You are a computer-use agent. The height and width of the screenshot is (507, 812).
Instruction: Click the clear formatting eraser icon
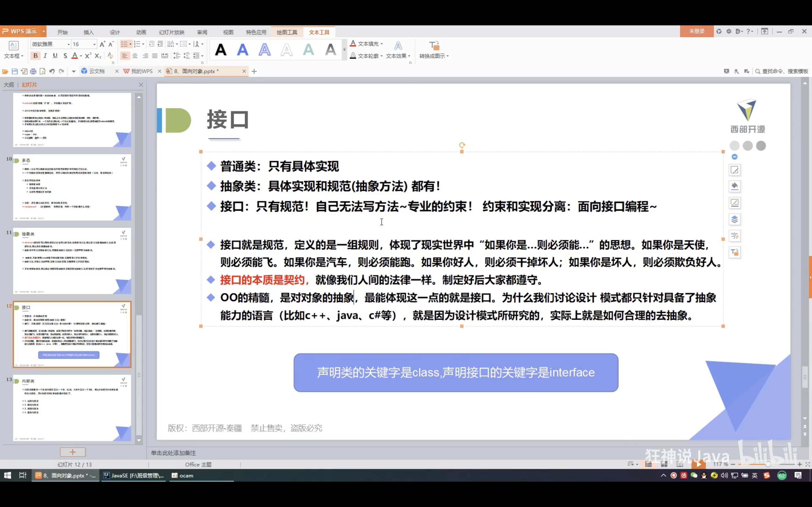pos(110,56)
